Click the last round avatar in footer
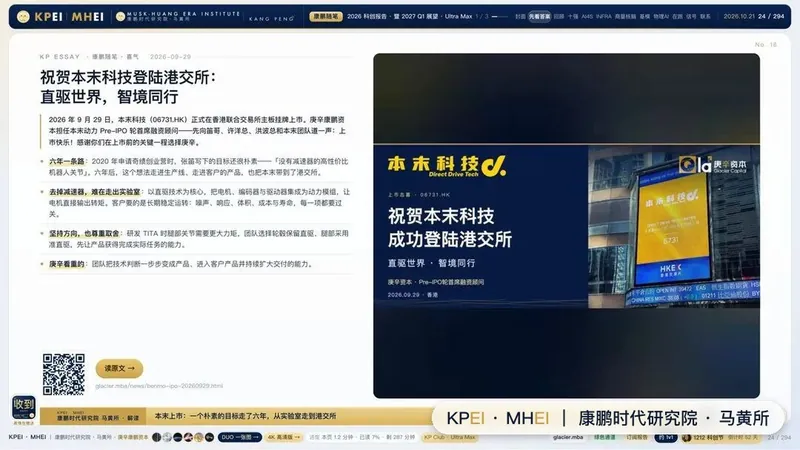The image size is (800, 450). click(209, 437)
